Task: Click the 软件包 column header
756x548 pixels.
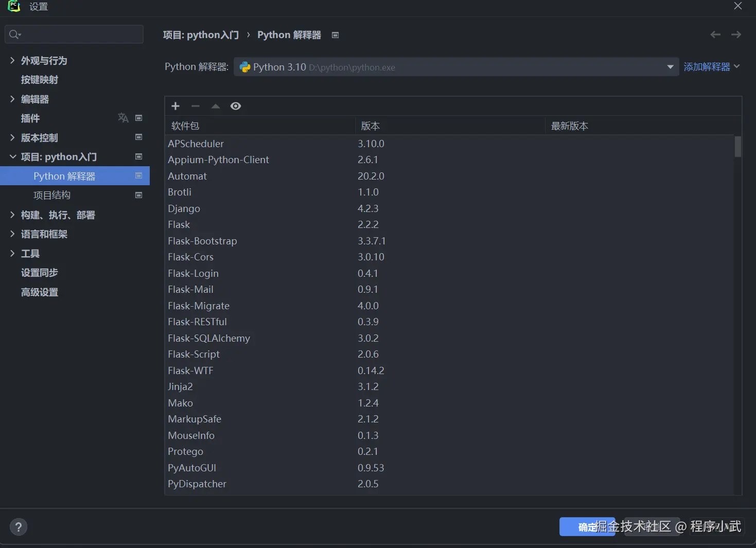Action: tap(260, 126)
